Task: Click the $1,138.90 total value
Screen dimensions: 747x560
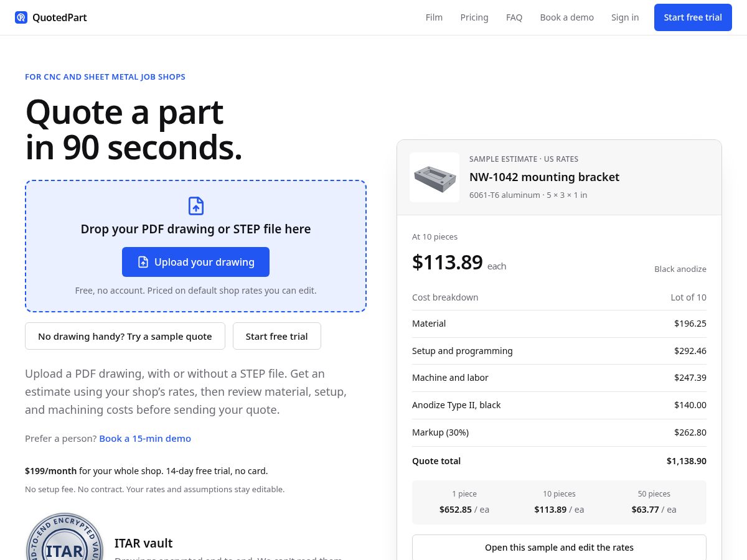Action: click(x=687, y=461)
